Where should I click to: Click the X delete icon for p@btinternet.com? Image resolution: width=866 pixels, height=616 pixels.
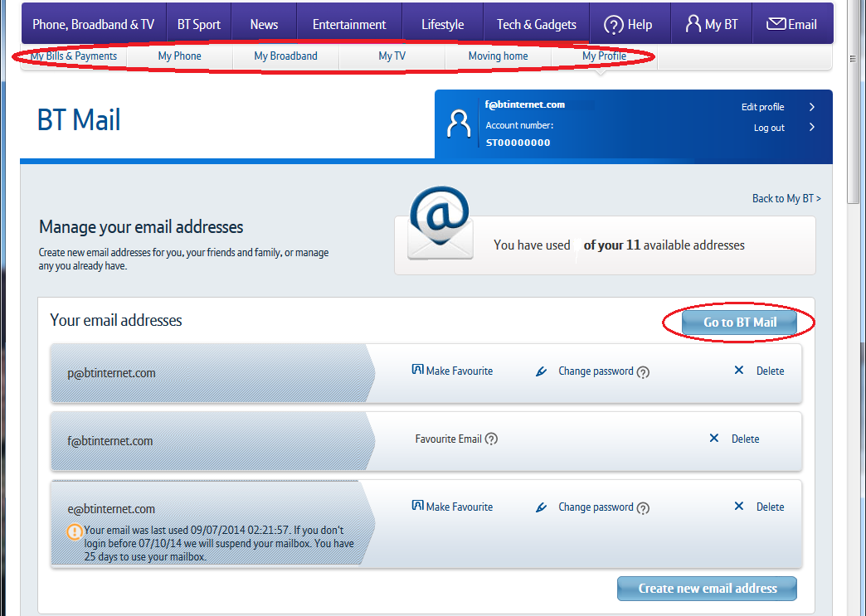pyautogui.click(x=739, y=371)
